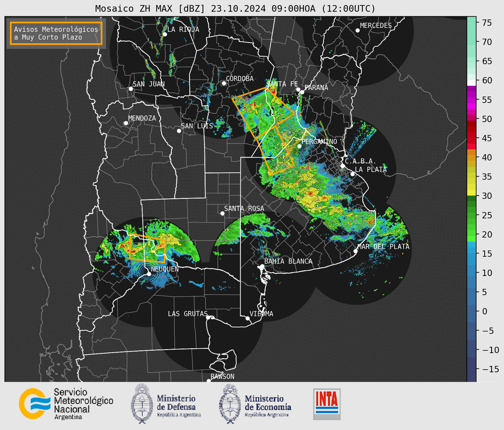Click the PARANÁ city marker
This screenshot has width=504, height=430.
302,92
